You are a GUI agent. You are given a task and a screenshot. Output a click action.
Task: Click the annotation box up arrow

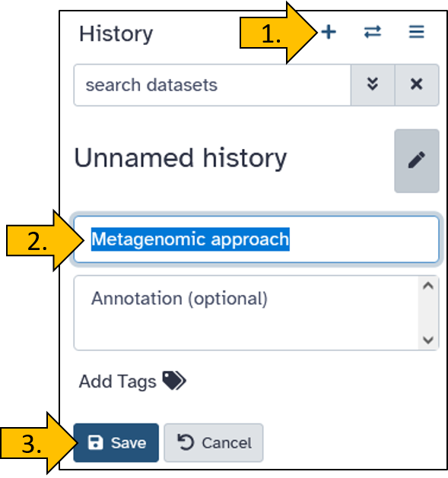tap(428, 286)
